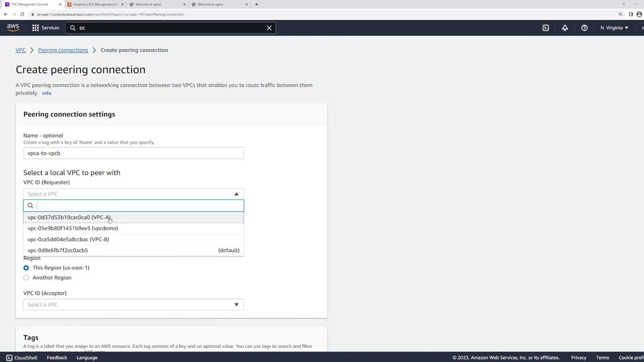Reload the page with browser refresh icon

click(22, 14)
